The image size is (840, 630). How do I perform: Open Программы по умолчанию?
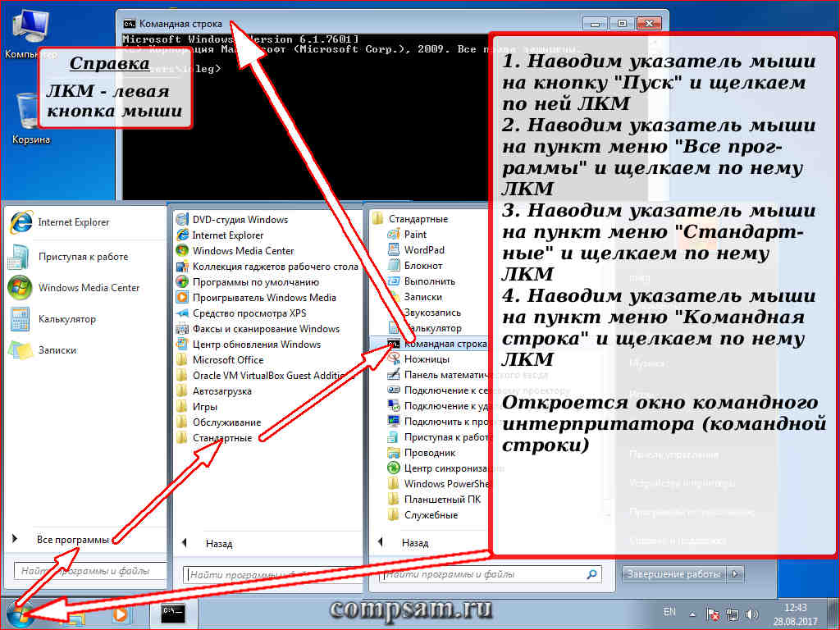[x=248, y=282]
